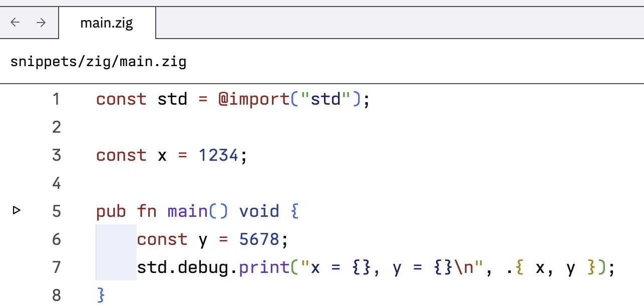
Task: Click the number 1234
Action: 218,155
